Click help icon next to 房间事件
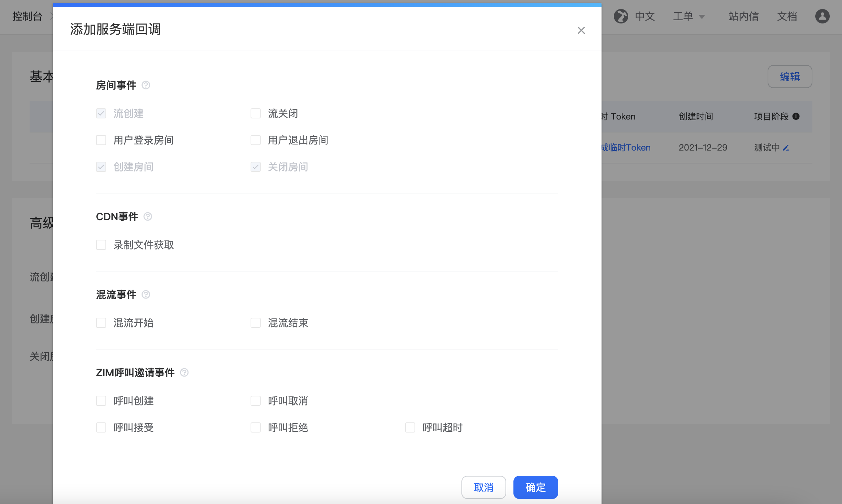Viewport: 842px width, 504px height. tap(146, 85)
